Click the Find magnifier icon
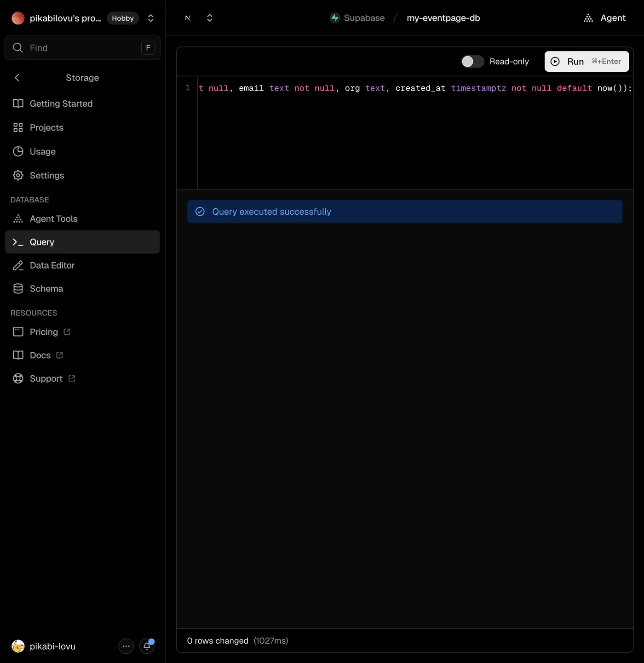 (x=18, y=48)
